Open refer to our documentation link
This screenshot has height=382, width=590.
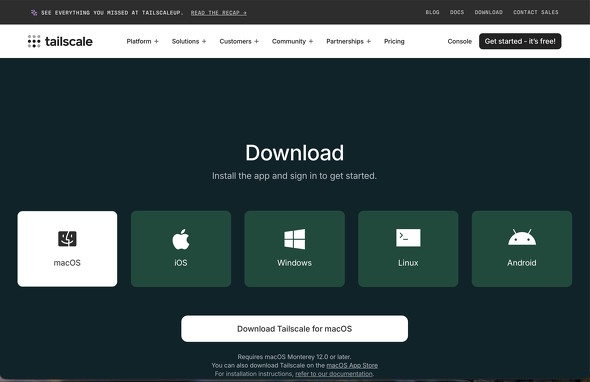[334, 374]
